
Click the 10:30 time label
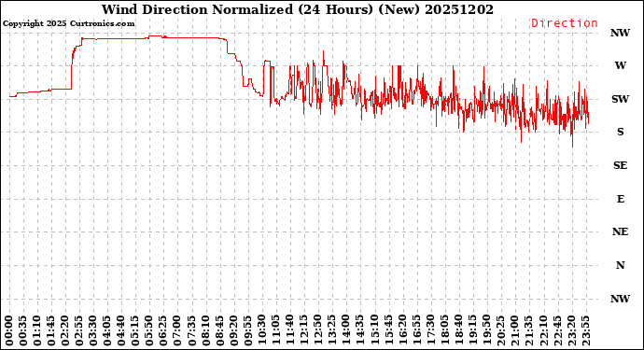tap(262, 330)
